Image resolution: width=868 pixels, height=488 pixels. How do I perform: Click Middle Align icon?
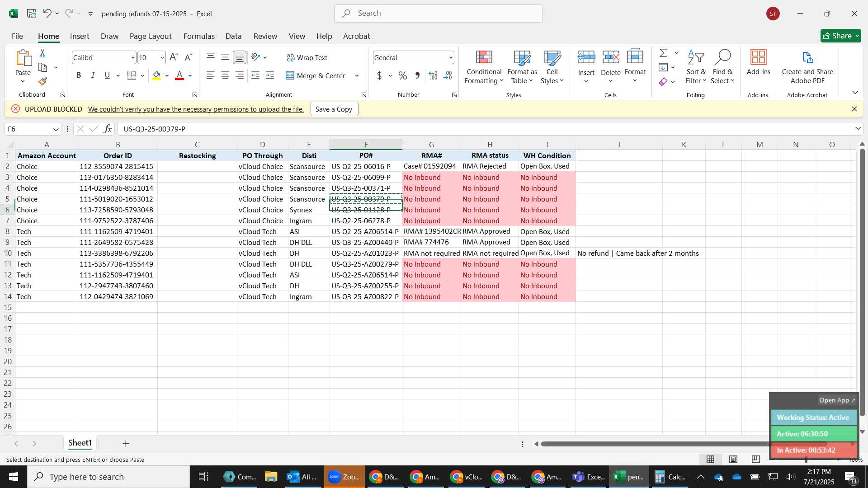pyautogui.click(x=225, y=57)
